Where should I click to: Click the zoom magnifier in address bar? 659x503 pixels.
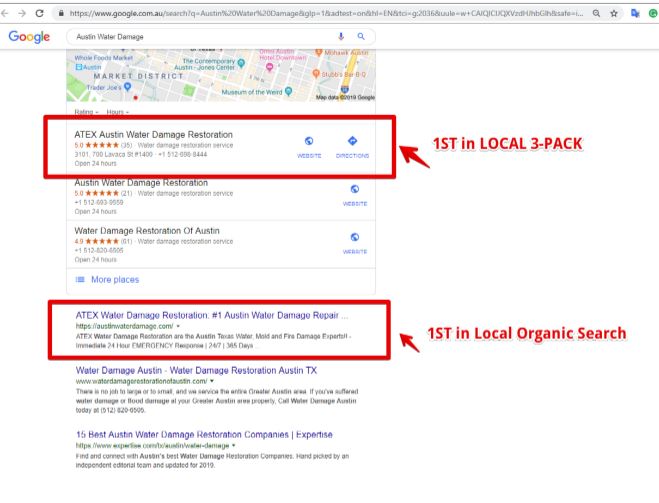click(x=596, y=13)
